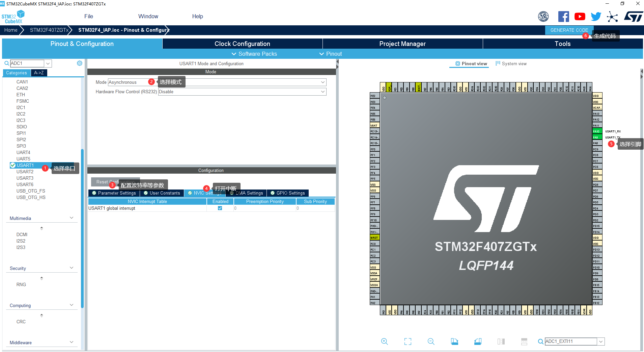Open the File menu
Screen dimensions: 644x352
[89, 16]
